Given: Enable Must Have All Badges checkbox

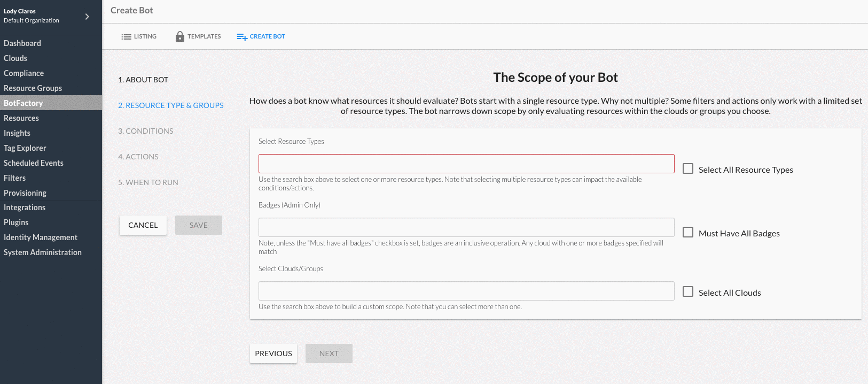Looking at the screenshot, I should (688, 232).
